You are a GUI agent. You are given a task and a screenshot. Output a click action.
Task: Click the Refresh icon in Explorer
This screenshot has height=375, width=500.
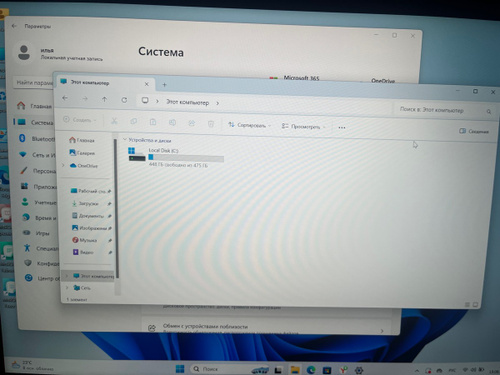[124, 100]
